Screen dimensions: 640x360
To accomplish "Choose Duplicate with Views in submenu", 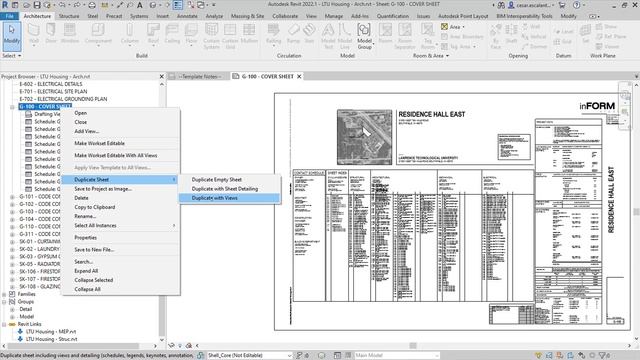I will click(x=229, y=198).
